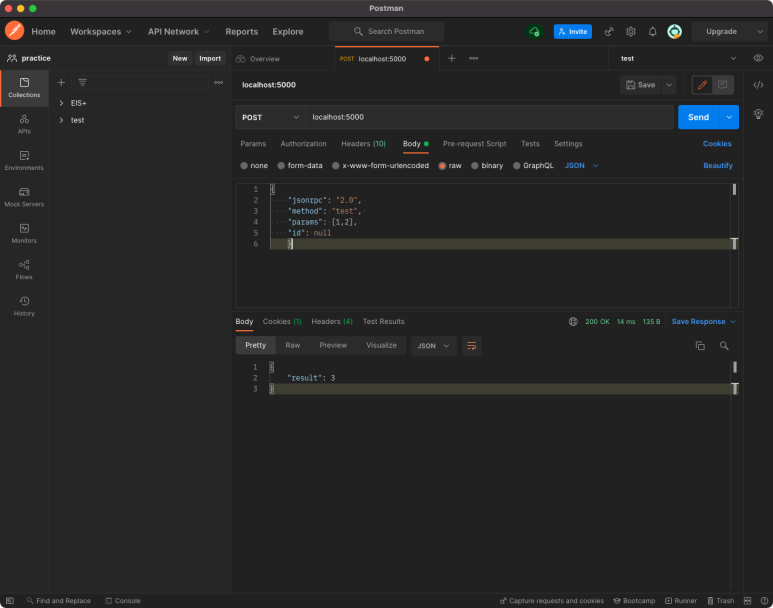Click the sync status cloud icon
The image size is (773, 608).
(534, 32)
